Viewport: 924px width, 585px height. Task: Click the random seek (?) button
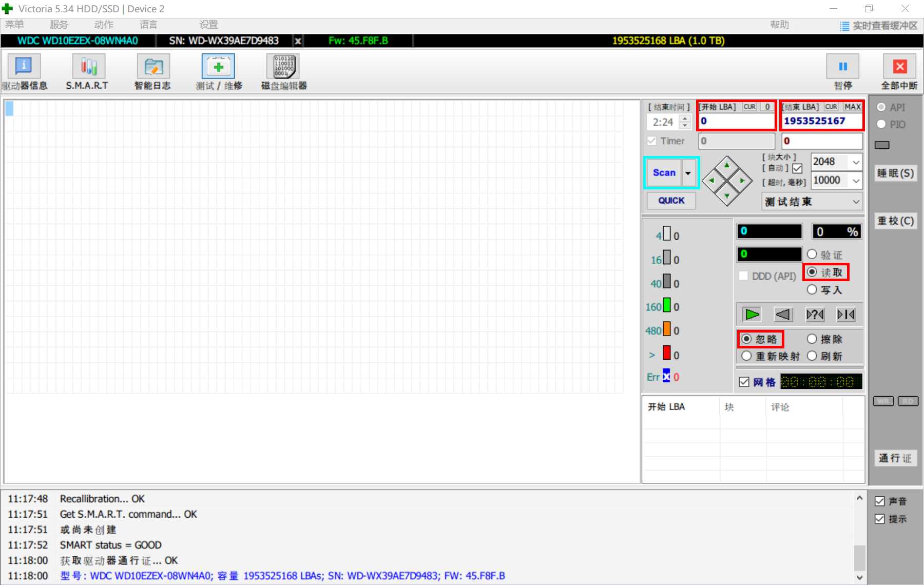[x=815, y=314]
